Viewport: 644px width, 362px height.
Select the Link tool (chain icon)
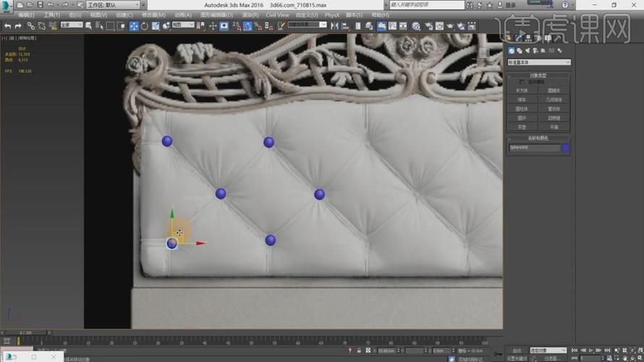click(30, 26)
